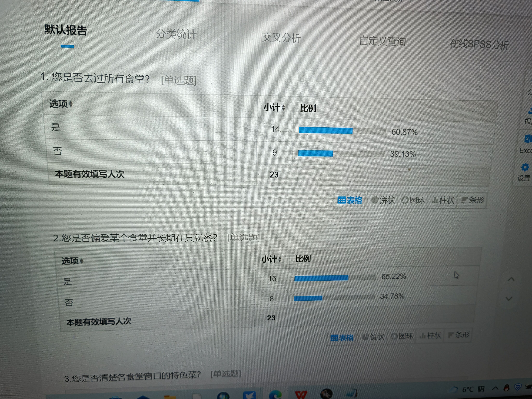
Task: Switch question 1 to 条形 bar view
Action: point(473,200)
